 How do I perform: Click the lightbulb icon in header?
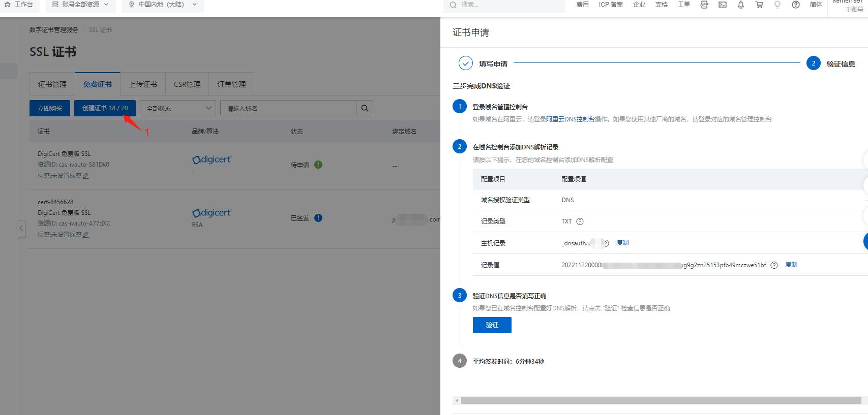777,5
